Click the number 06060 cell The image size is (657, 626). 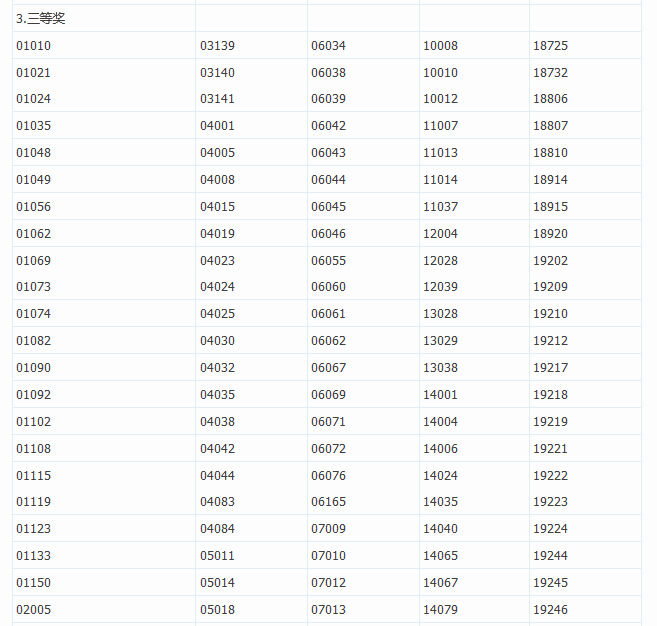328,287
